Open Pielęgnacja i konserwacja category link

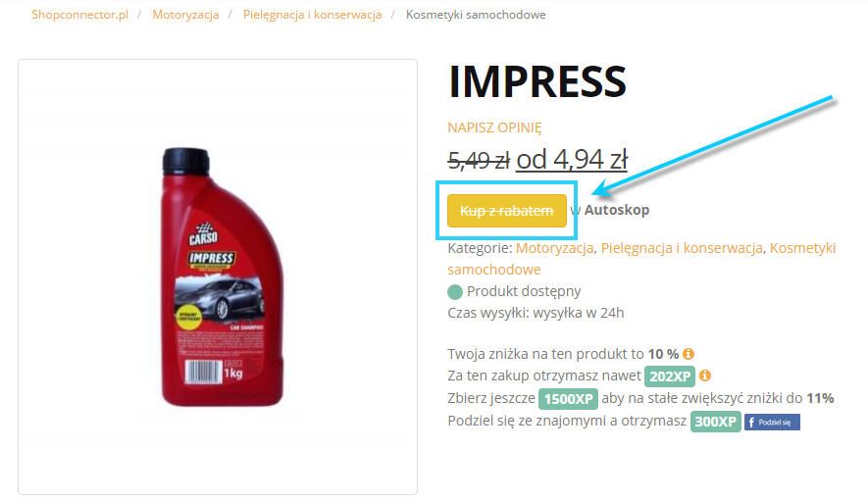[x=682, y=248]
